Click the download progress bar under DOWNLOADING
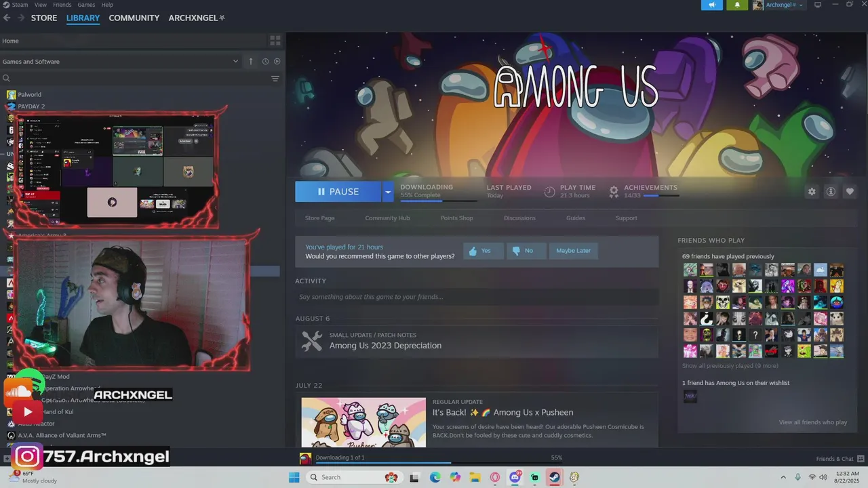The image size is (868, 488). pos(439,201)
